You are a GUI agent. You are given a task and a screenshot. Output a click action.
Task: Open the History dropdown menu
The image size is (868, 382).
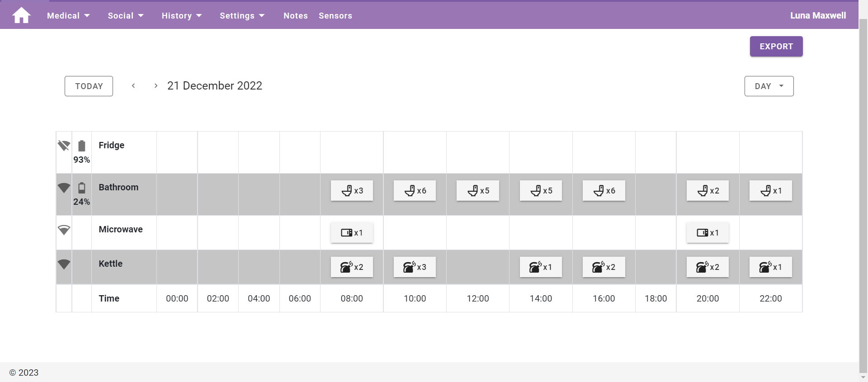pos(181,16)
